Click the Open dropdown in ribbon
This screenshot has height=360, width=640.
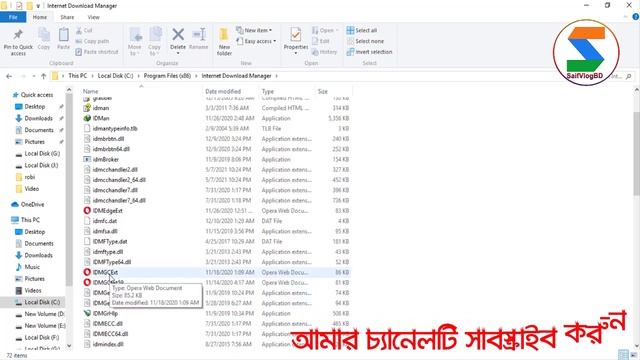click(325, 30)
